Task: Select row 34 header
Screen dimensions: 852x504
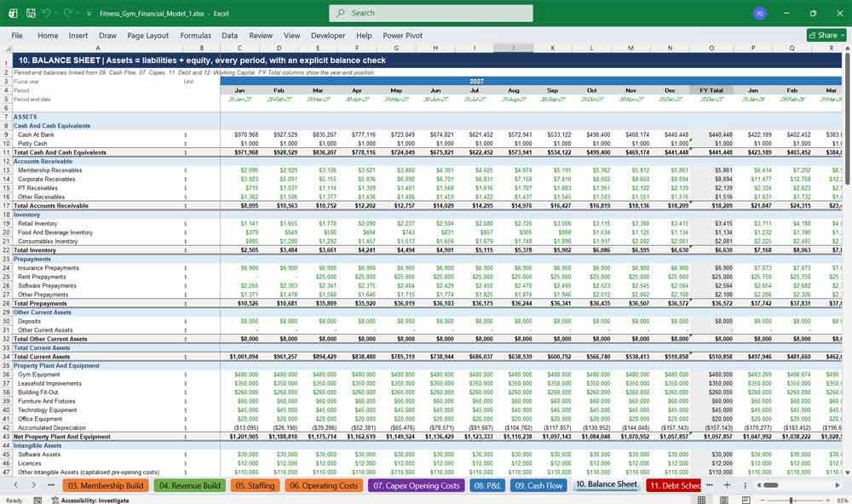Action: pyautogui.click(x=6, y=357)
